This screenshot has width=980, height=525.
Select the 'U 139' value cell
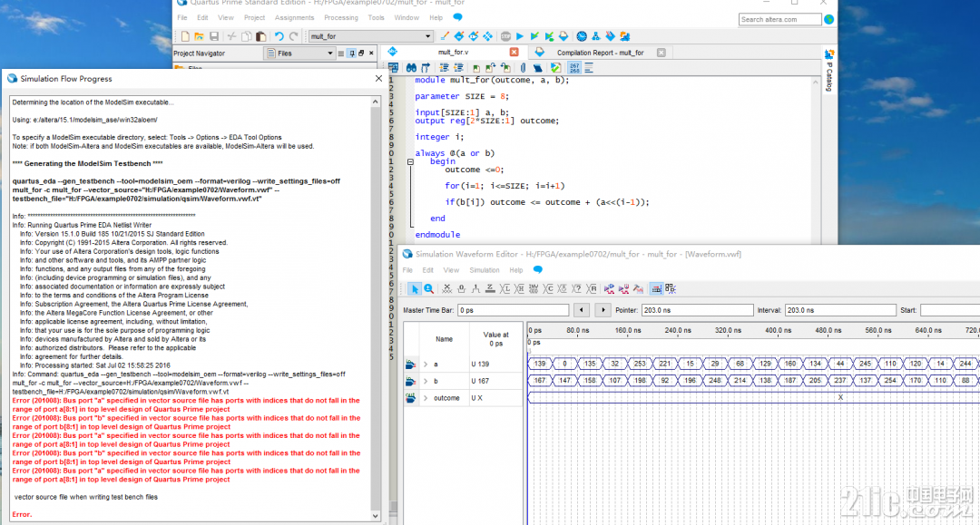click(495, 364)
